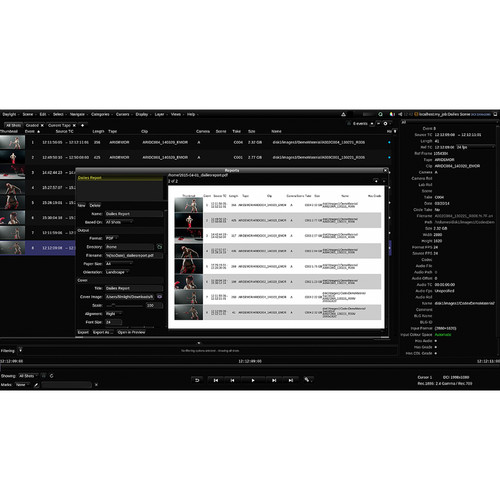Click refresh icon next to Showing
Screen dimensions: 500x500
point(51,376)
